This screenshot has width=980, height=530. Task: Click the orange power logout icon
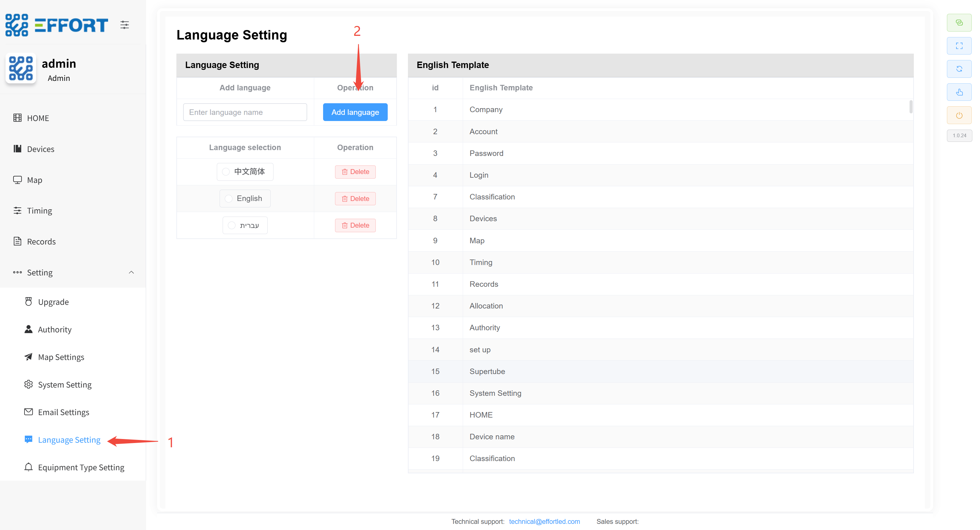pos(959,115)
